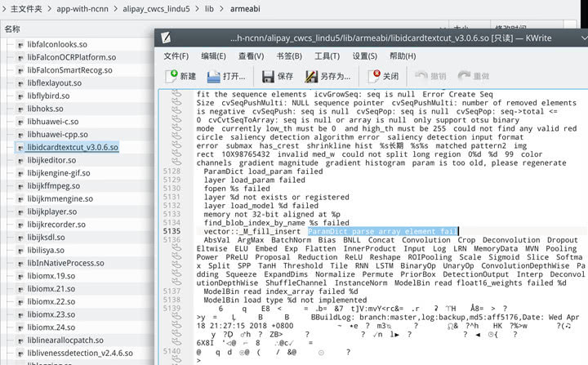Open the 文件(F) menu
The height and width of the screenshot is (365, 588).
tap(176, 56)
